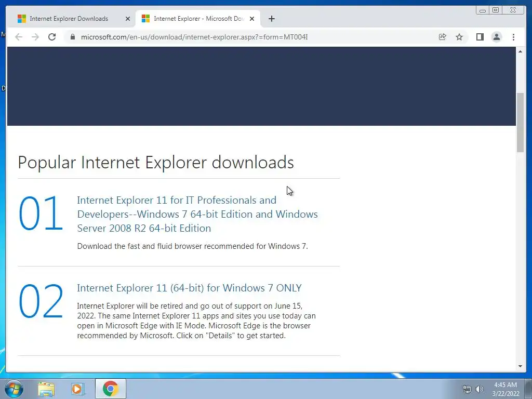The width and height of the screenshot is (532, 399).
Task: Click the 02 number beside second download
Action: (41, 301)
